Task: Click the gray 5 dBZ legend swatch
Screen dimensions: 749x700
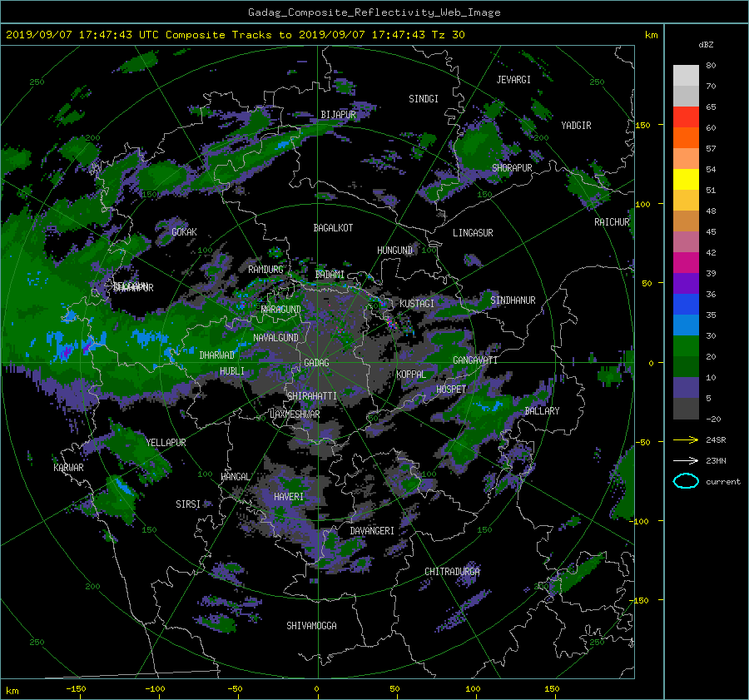Action: point(686,409)
